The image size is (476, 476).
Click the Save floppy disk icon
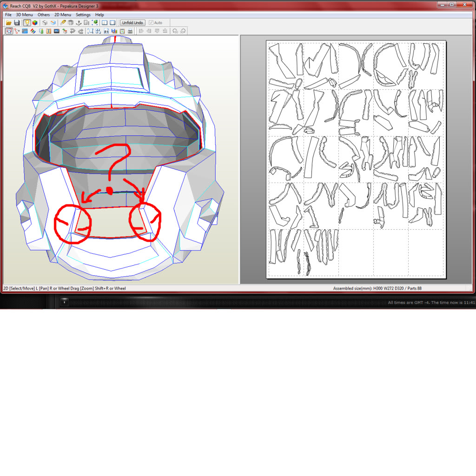[17, 23]
